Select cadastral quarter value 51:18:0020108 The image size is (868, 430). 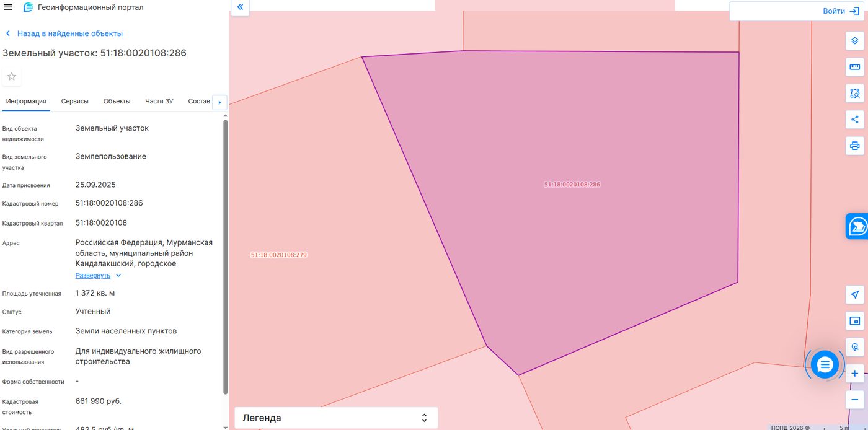(x=101, y=222)
